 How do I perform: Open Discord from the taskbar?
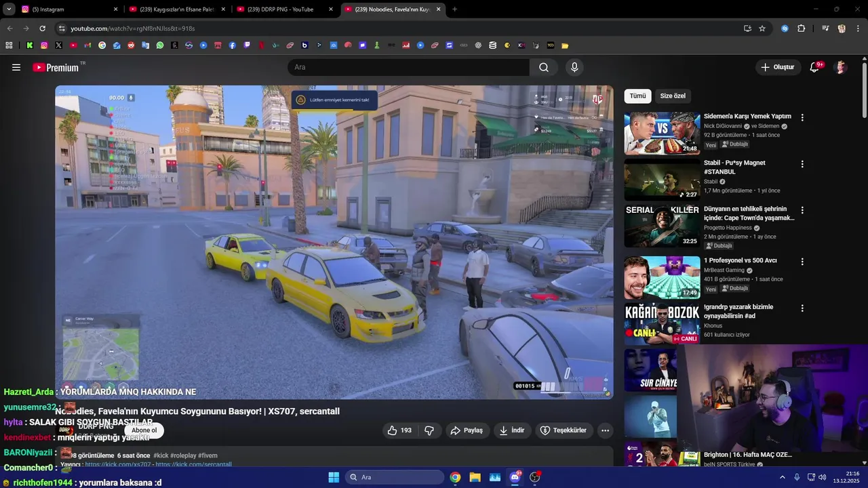click(x=515, y=477)
